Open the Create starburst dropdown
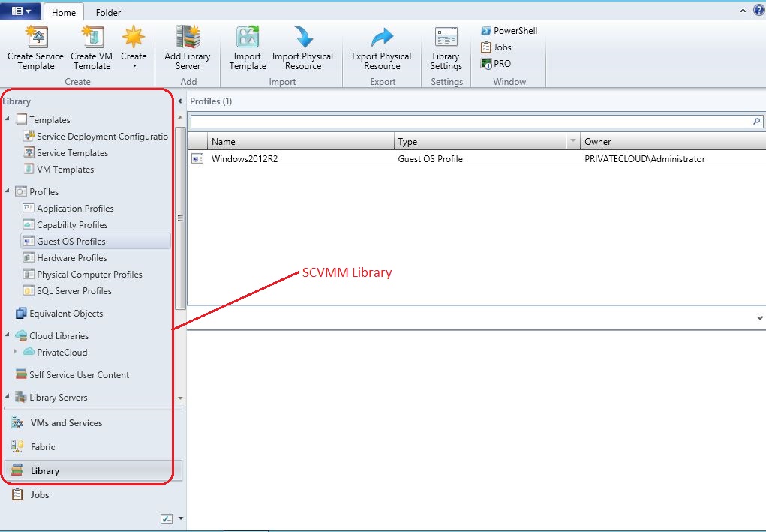 coord(134,47)
